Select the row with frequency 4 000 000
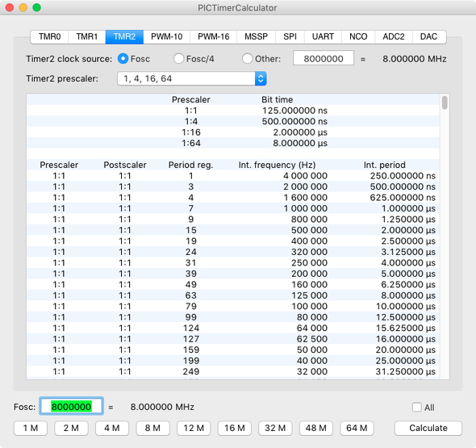The width and height of the screenshot is (476, 448). 233,176
